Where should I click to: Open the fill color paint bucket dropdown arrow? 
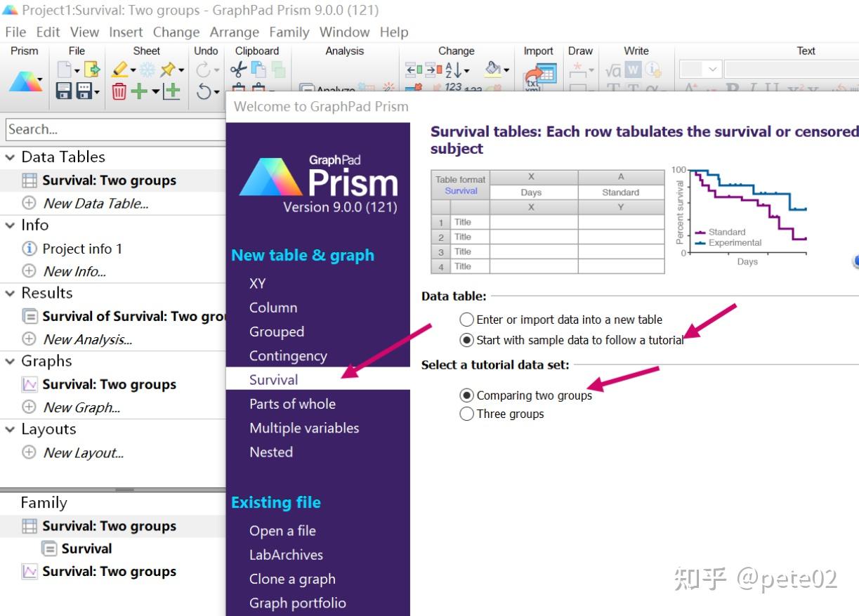[x=506, y=70]
